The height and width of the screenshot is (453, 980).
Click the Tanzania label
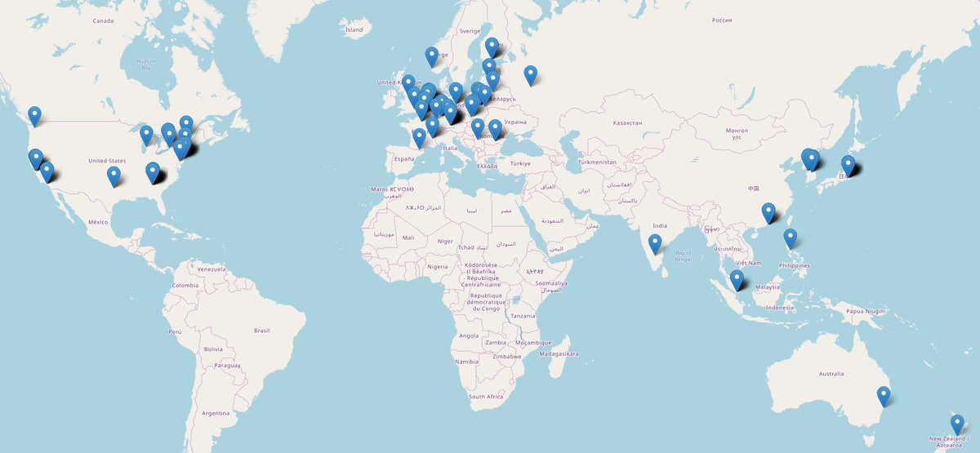click(x=523, y=316)
